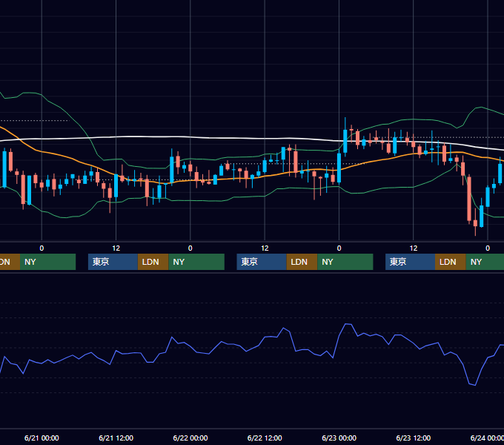The width and height of the screenshot is (504, 445).
Task: Select the LDN session bar on 6/22
Action: tap(302, 262)
